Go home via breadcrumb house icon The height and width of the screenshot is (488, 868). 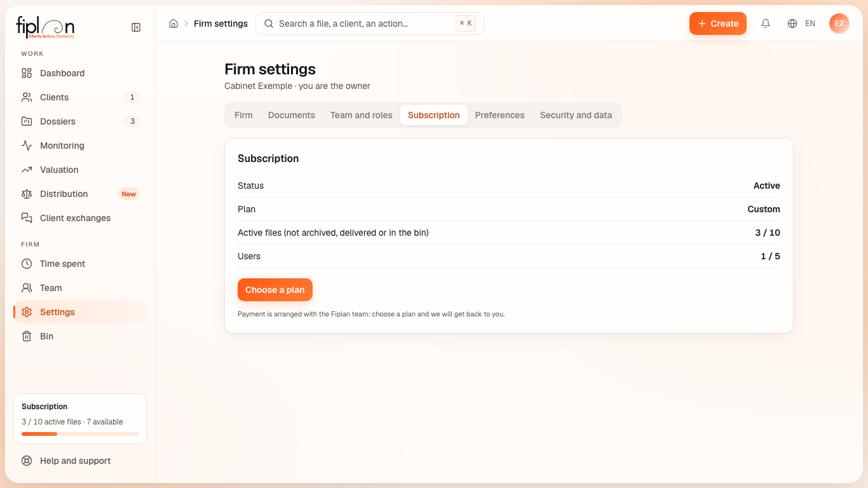173,24
